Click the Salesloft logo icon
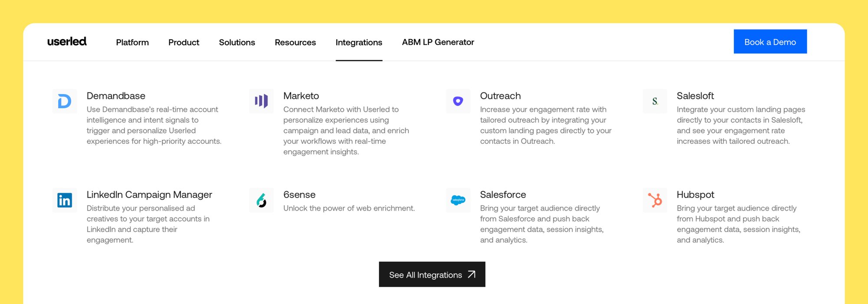 pyautogui.click(x=655, y=101)
